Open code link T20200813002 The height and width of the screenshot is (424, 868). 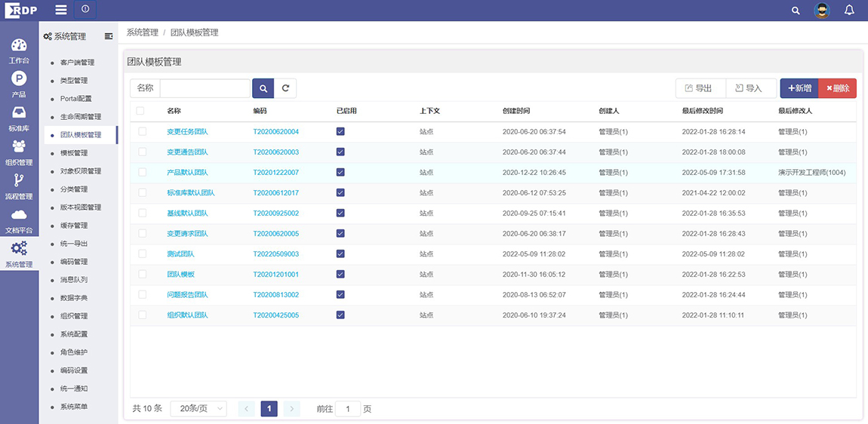tap(275, 294)
